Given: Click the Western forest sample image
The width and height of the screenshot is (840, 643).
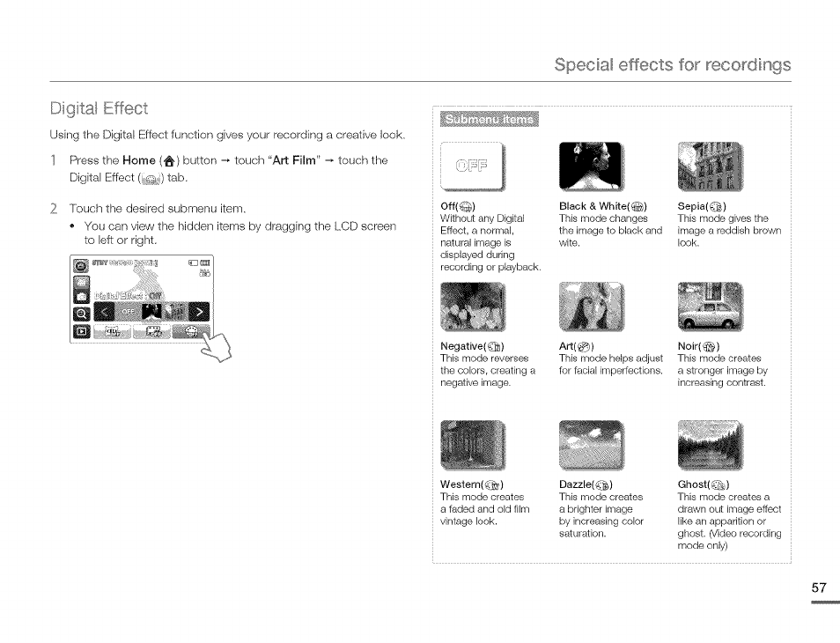Looking at the screenshot, I should coord(473,446).
